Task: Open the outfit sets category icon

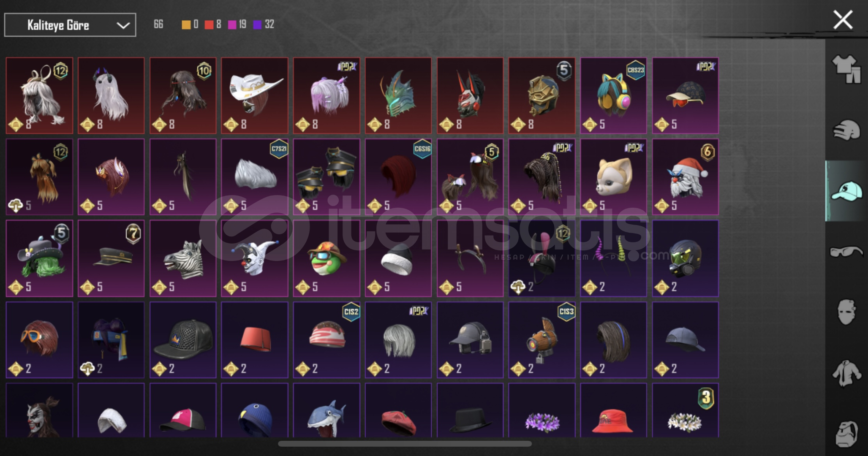Action: pyautogui.click(x=847, y=69)
